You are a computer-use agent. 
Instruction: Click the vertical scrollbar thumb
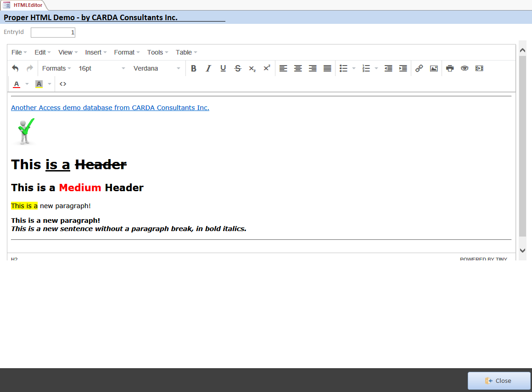[522, 146]
